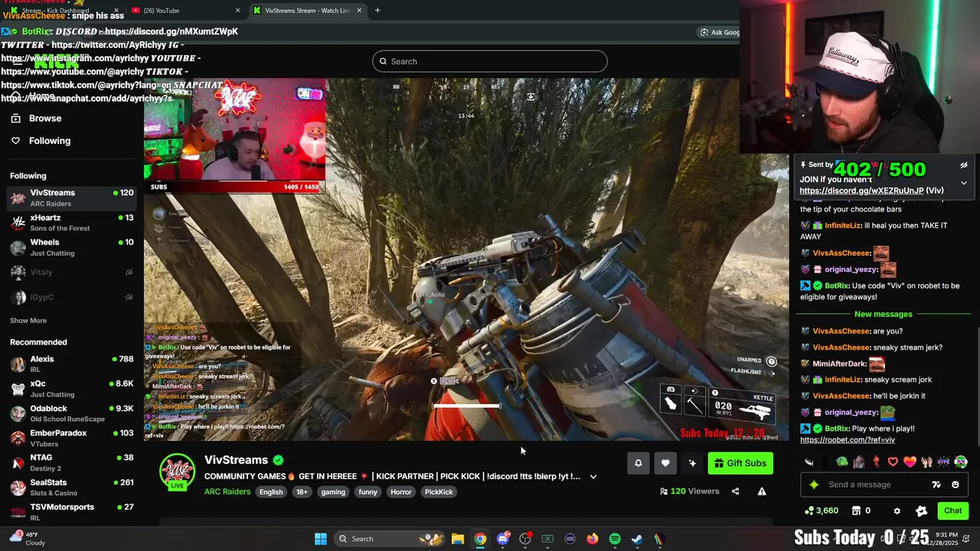Image resolution: width=980 pixels, height=551 pixels.
Task: Insert the HYPE emote
Action: 943,461
